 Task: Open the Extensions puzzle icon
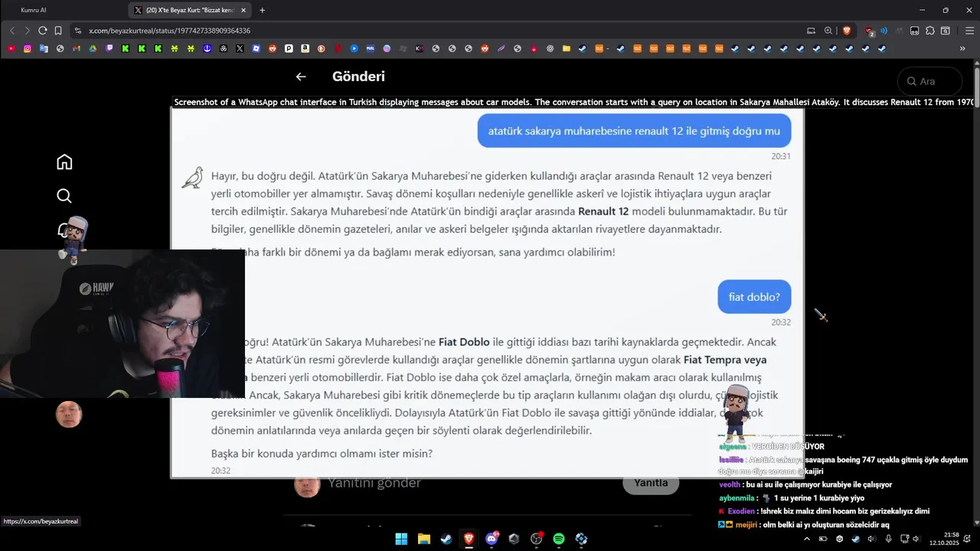click(930, 31)
